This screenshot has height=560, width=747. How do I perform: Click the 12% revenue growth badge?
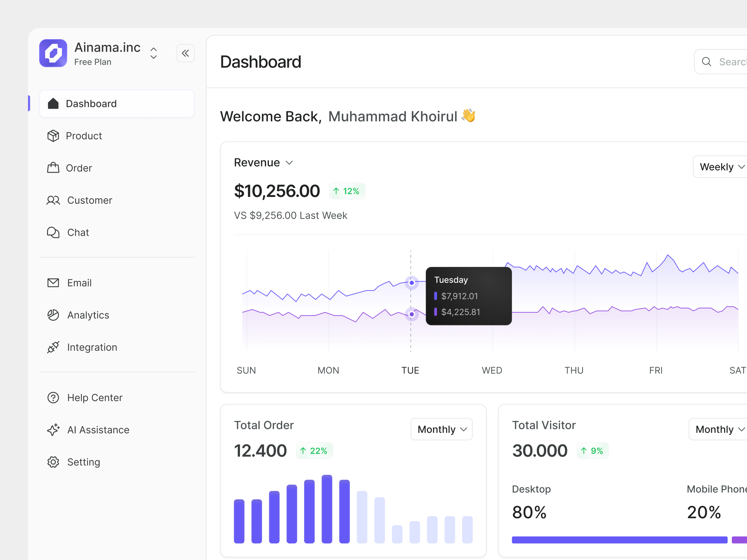347,191
